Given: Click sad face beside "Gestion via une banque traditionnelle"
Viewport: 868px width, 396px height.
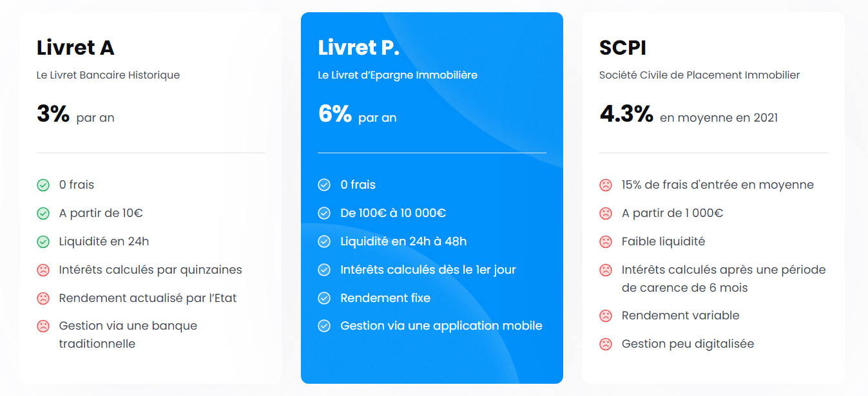Looking at the screenshot, I should (x=43, y=326).
